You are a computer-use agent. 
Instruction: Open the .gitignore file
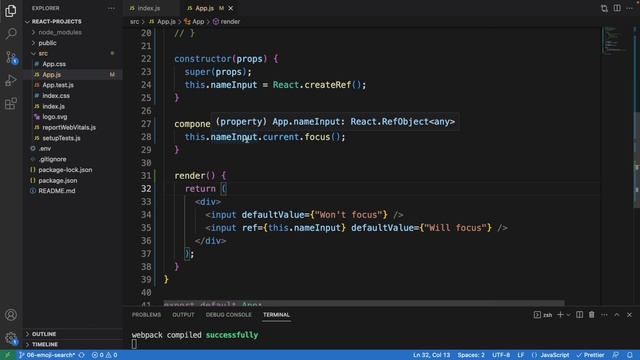(x=52, y=159)
